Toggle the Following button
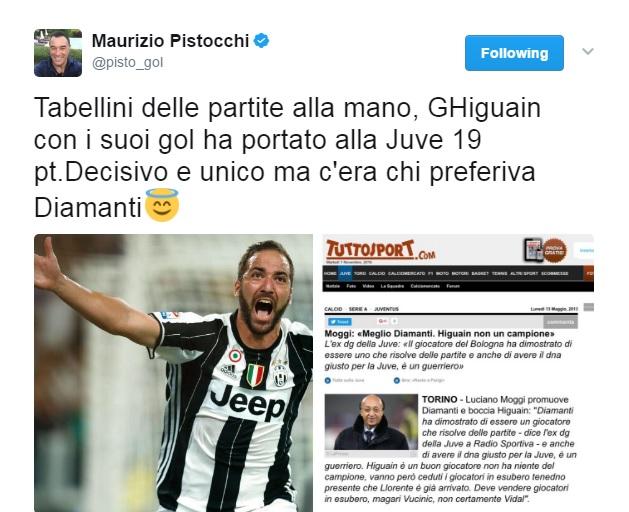Screen dimensions: 629x512 pos(514,53)
